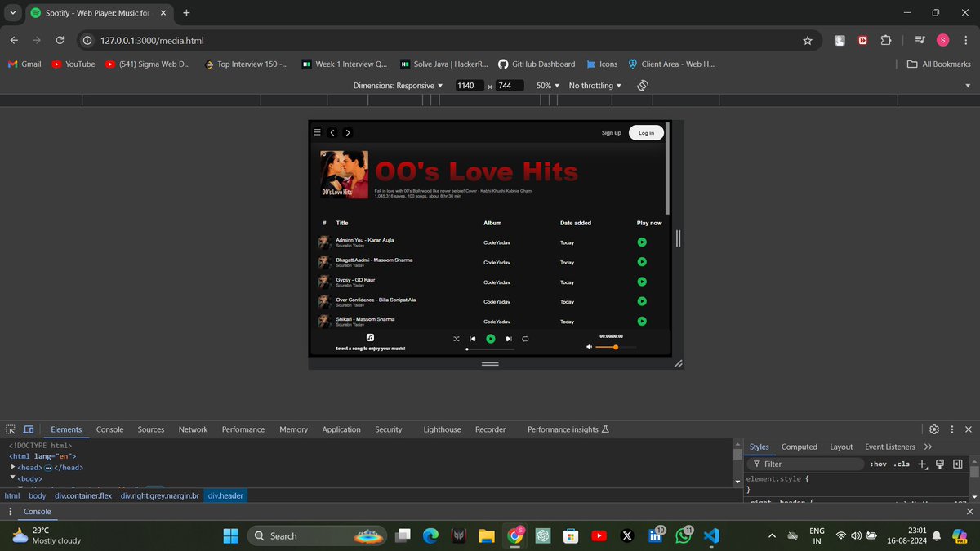Viewport: 980px width, 551px height.
Task: Skip to previous track in playbar
Action: [473, 339]
